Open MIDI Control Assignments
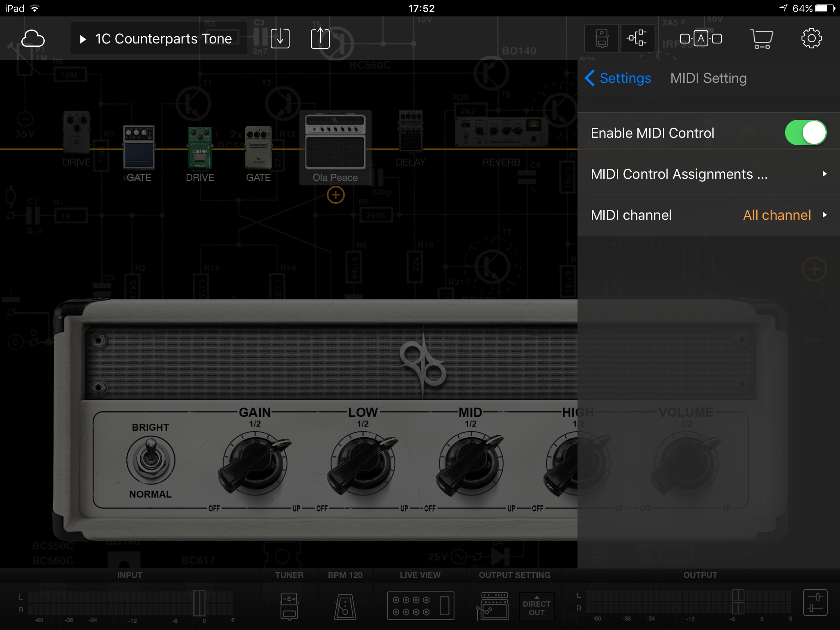Viewport: 840px width, 630px height. click(709, 174)
